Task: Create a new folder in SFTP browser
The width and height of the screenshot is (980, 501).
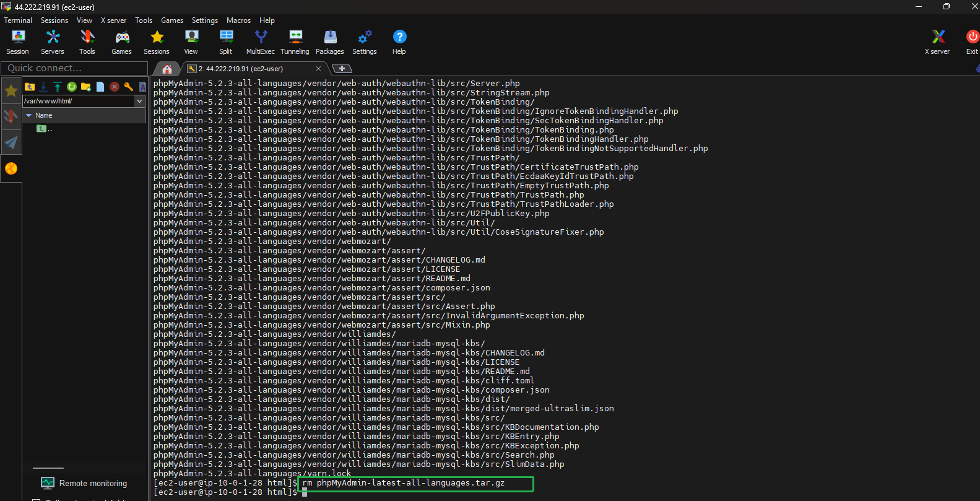Action: coord(86,87)
